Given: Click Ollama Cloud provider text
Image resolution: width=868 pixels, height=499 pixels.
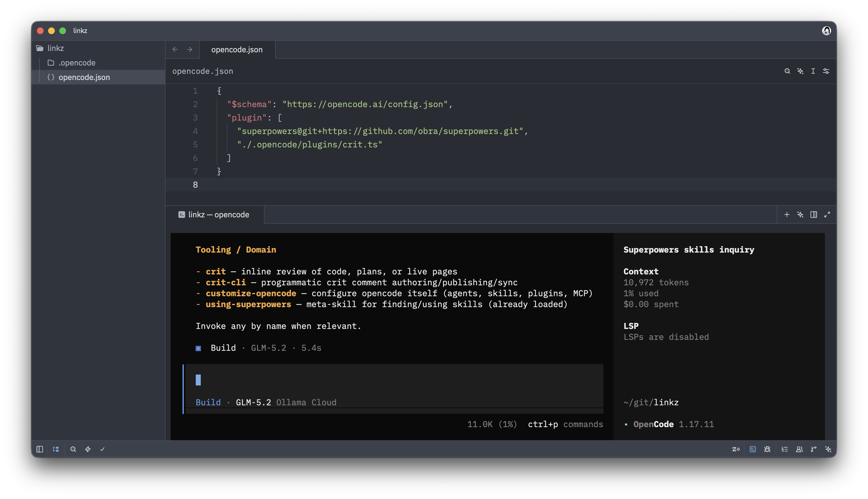Looking at the screenshot, I should pos(306,402).
